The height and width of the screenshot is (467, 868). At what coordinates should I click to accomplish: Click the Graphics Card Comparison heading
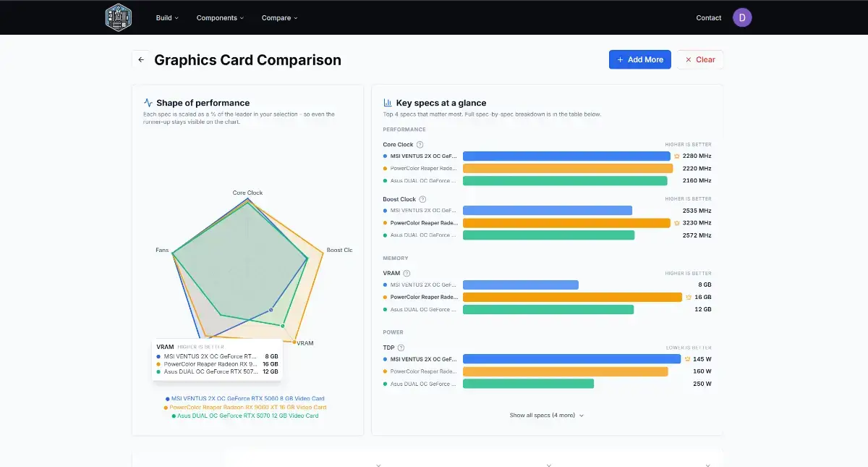247,60
